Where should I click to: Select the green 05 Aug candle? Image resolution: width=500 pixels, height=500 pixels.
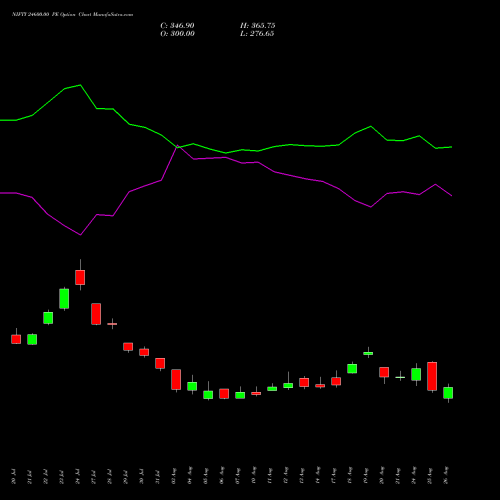click(208, 395)
